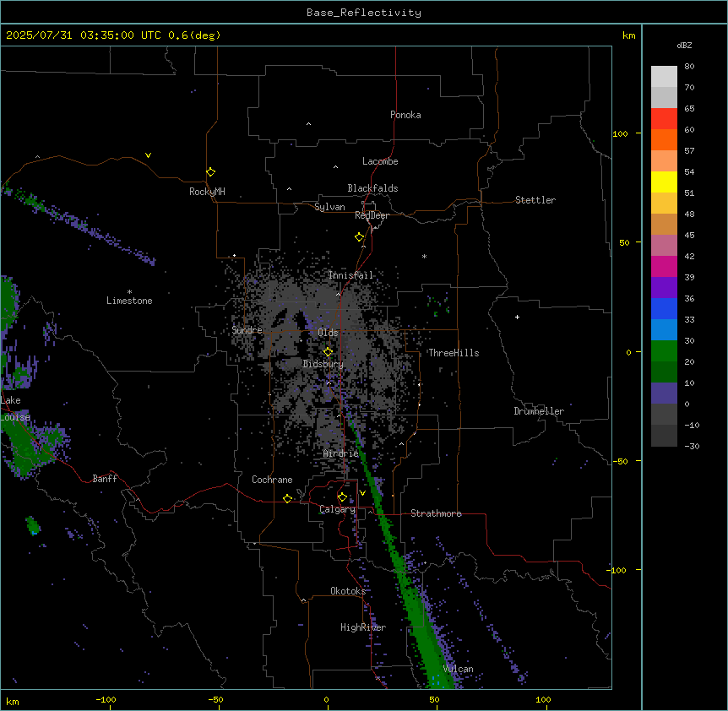Pick the magenta 42-39 dBZ legend swatch
This screenshot has height=711, width=728.
pyautogui.click(x=664, y=266)
